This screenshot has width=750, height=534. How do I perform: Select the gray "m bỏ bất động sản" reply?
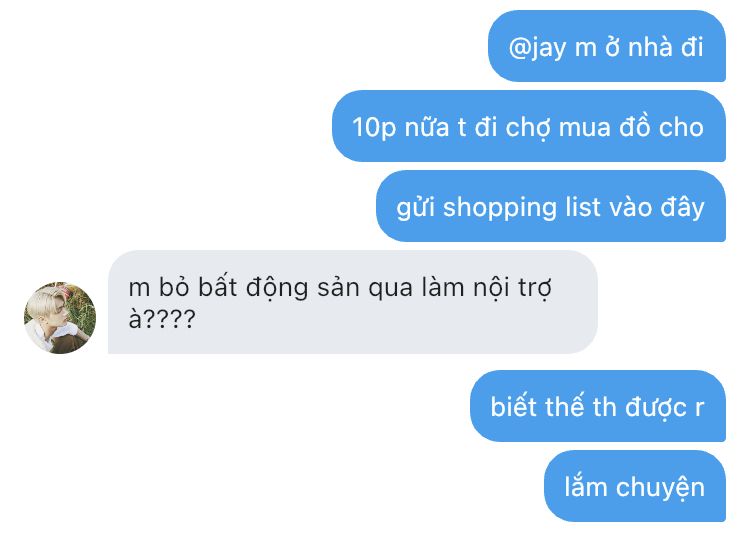(x=353, y=302)
